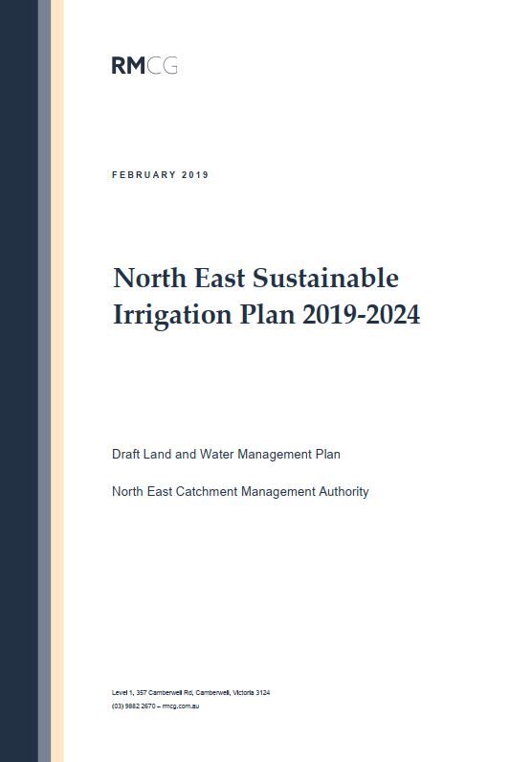
Task: Select the "FEBRUARY 2019" date text
Action: 161,175
